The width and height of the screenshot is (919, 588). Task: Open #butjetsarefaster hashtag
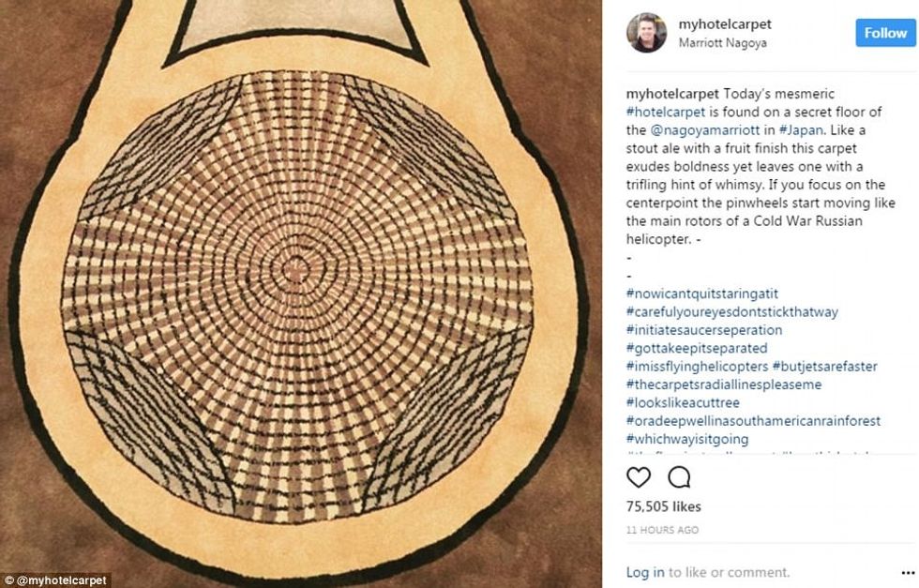pyautogui.click(x=824, y=367)
